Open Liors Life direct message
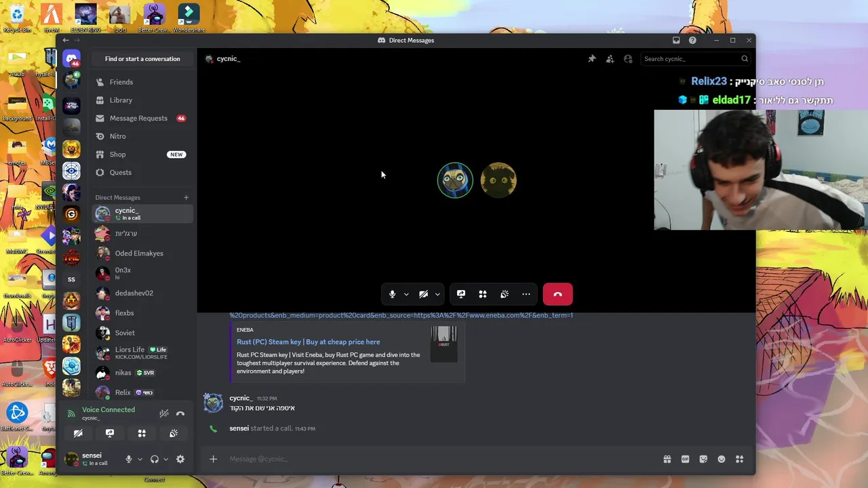 coord(142,352)
